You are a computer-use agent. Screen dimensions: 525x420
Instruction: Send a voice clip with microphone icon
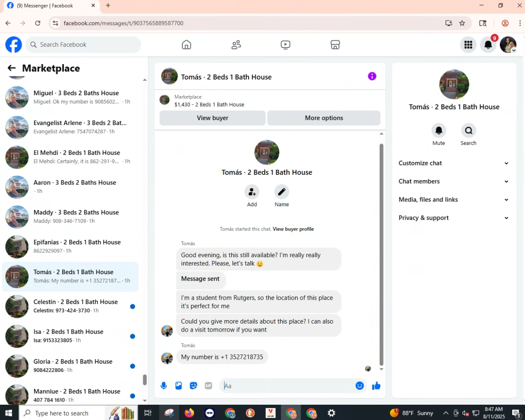164,386
